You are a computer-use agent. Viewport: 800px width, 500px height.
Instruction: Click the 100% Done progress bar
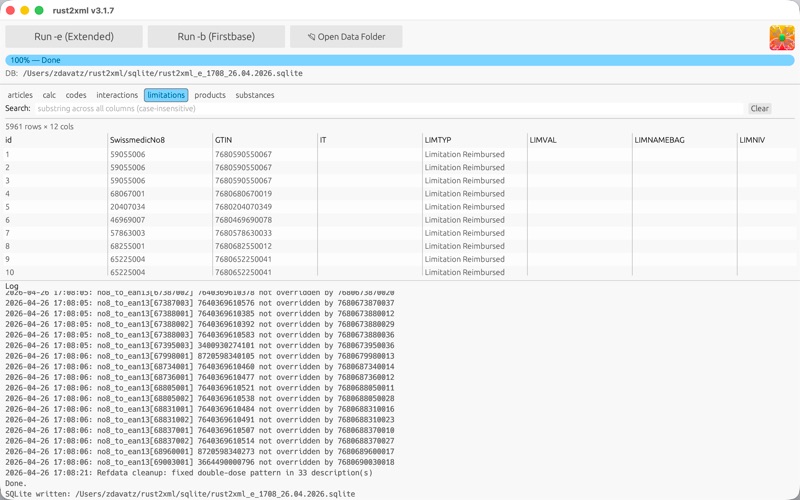pyautogui.click(x=399, y=60)
